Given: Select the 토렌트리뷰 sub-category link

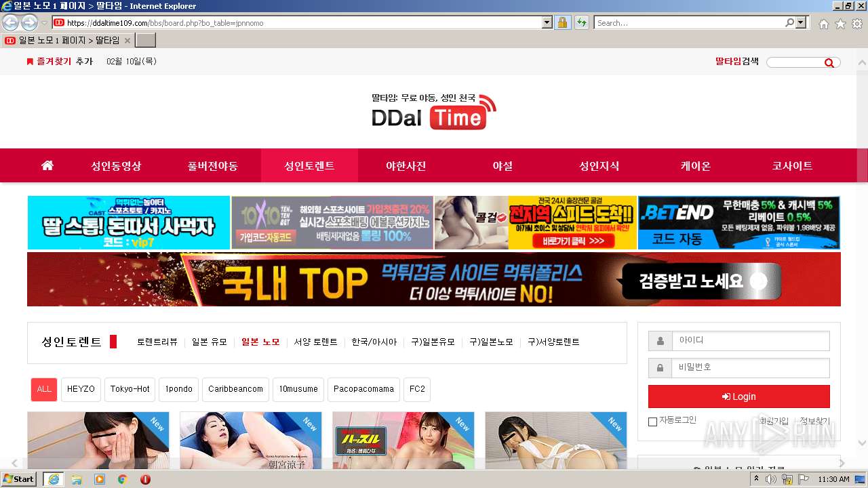Looking at the screenshot, I should tap(157, 342).
